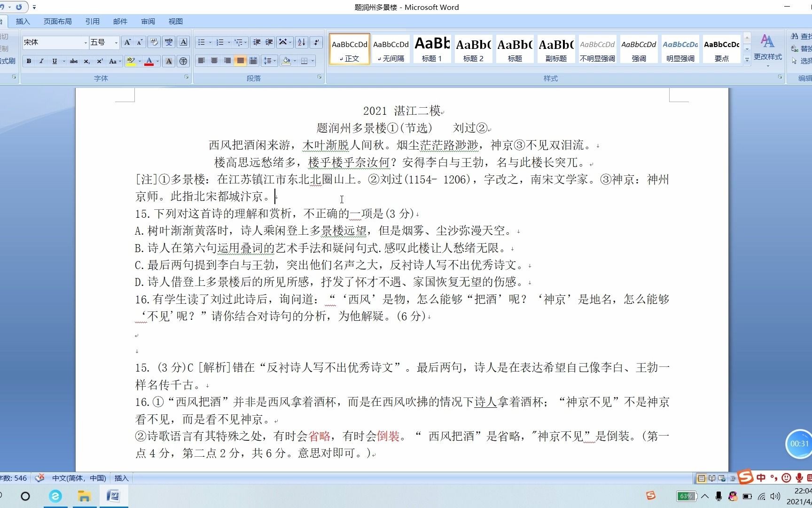Toggle Underline formatting
The width and height of the screenshot is (812, 508).
click(x=55, y=61)
